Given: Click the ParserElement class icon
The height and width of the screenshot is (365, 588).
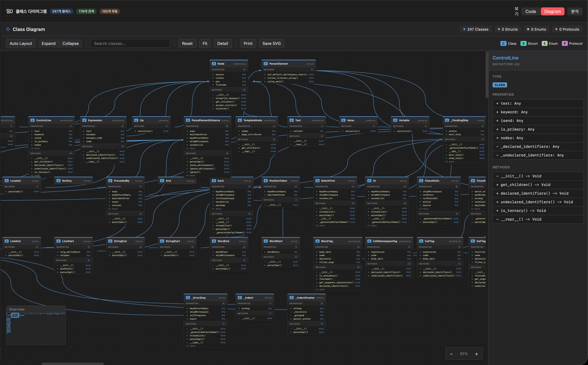Looking at the screenshot, I should (266, 64).
